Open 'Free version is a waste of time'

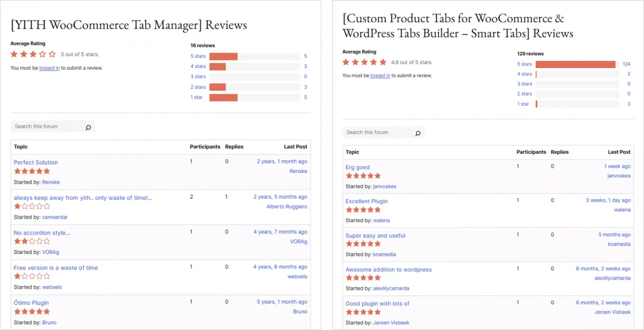[x=56, y=268]
